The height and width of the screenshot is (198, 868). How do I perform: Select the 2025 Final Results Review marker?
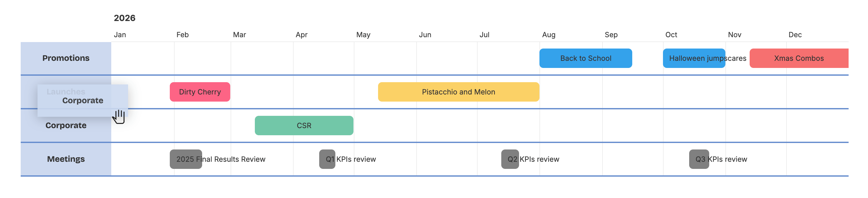point(186,159)
